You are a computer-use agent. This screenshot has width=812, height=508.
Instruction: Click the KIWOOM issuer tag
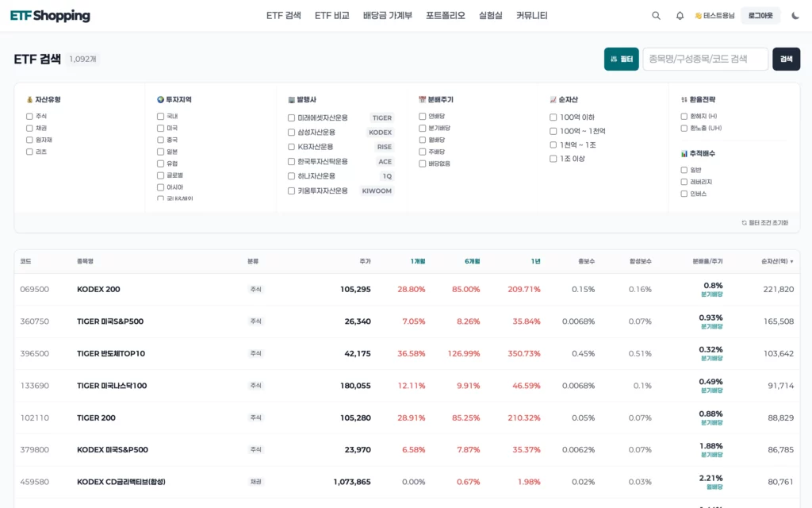pyautogui.click(x=377, y=190)
